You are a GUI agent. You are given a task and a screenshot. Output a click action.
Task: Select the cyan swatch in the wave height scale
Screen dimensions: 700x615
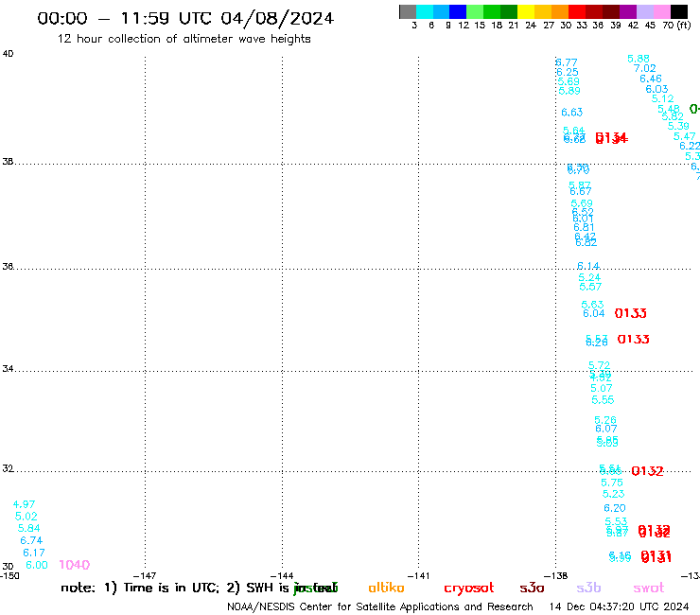click(x=425, y=11)
